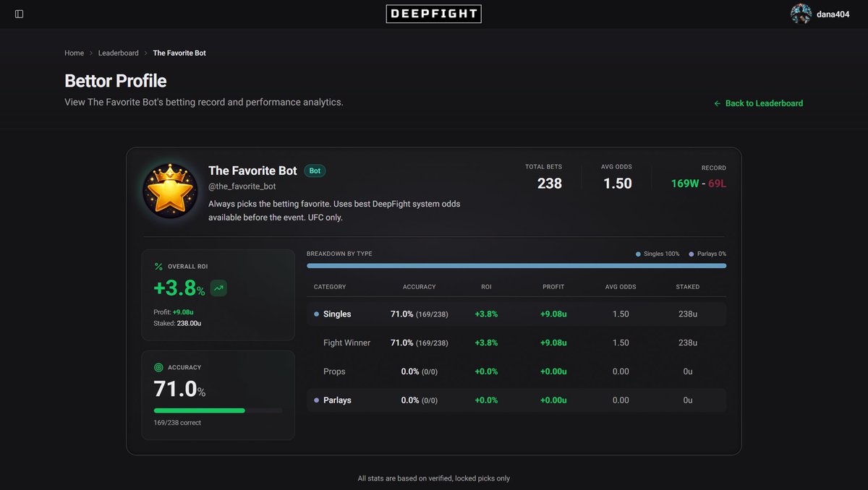Click the @the_favorite_bot handle

click(x=242, y=186)
